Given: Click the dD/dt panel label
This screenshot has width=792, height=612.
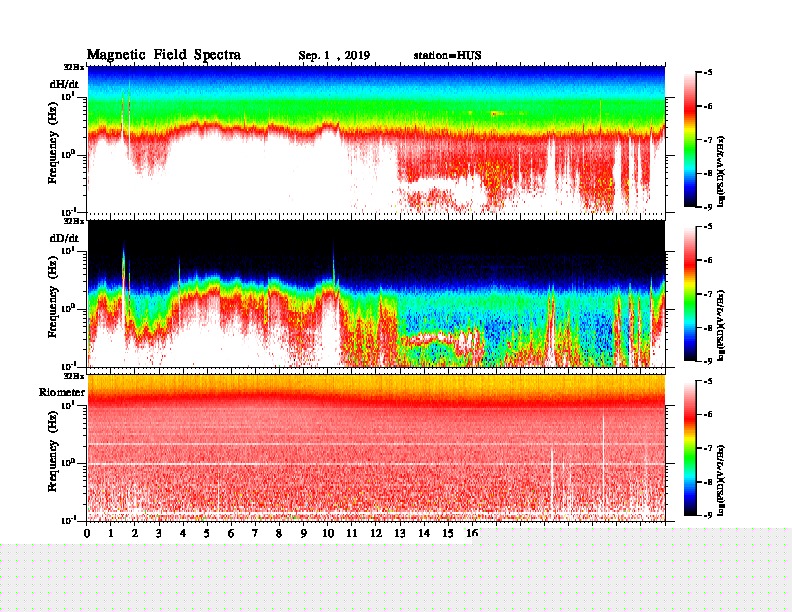Looking at the screenshot, I should (x=64, y=238).
